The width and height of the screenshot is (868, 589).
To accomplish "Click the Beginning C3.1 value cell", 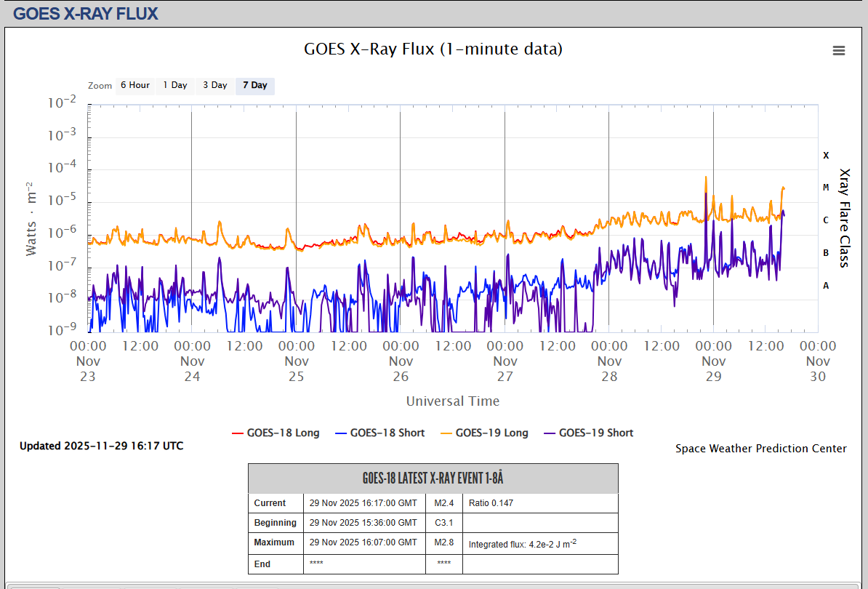I will point(443,523).
